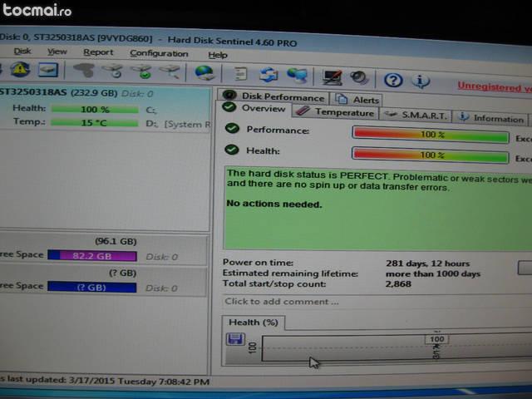Click the globe and disk toolbar icon
Image resolution: width=532 pixels, height=399 pixels.
pyautogui.click(x=204, y=73)
